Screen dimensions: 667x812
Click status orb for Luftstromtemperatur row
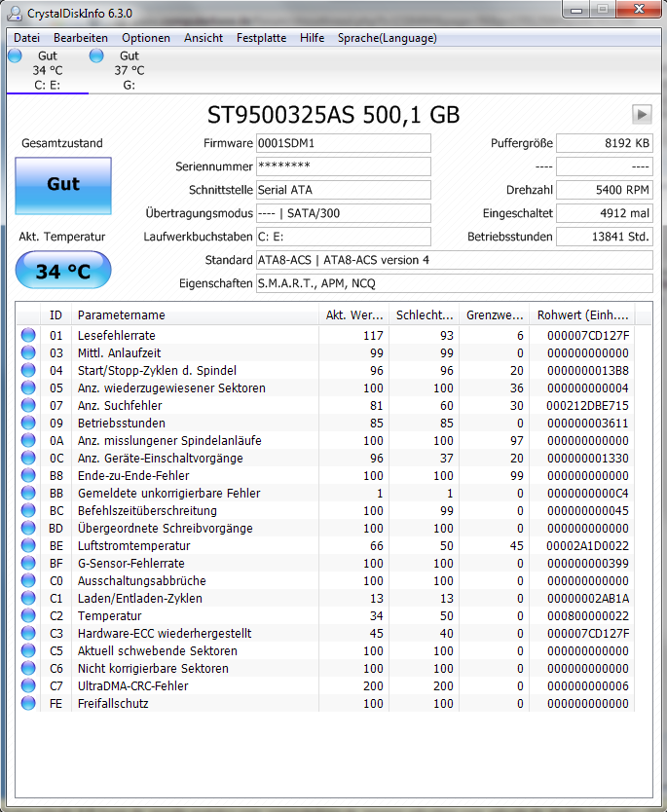tap(28, 545)
